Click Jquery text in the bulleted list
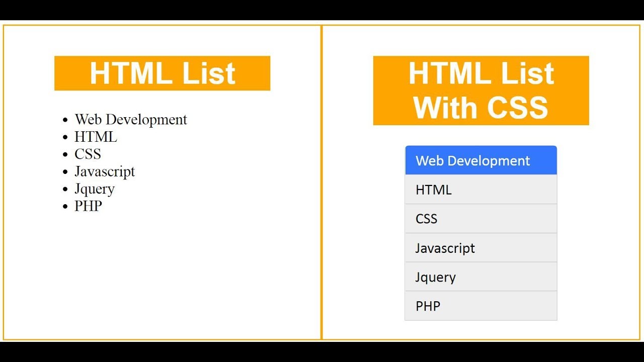The height and width of the screenshot is (362, 644). [x=95, y=189]
